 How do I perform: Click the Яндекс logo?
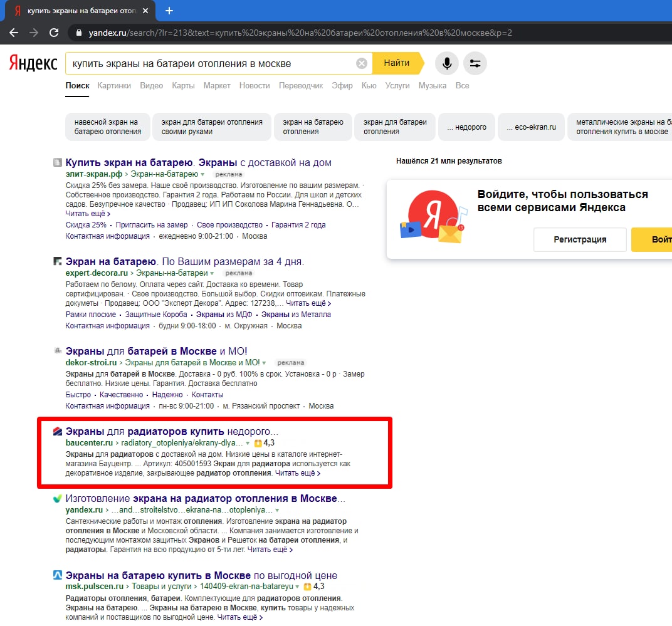33,63
